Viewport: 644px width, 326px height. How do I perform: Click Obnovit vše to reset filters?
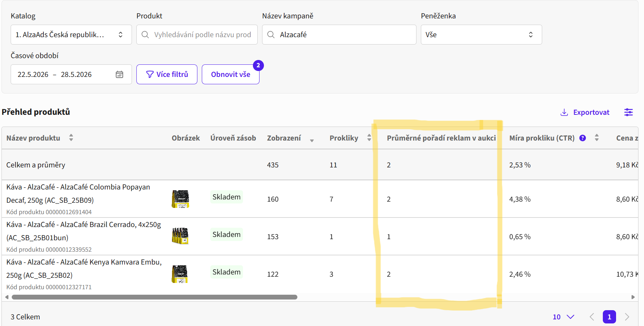pyautogui.click(x=230, y=74)
